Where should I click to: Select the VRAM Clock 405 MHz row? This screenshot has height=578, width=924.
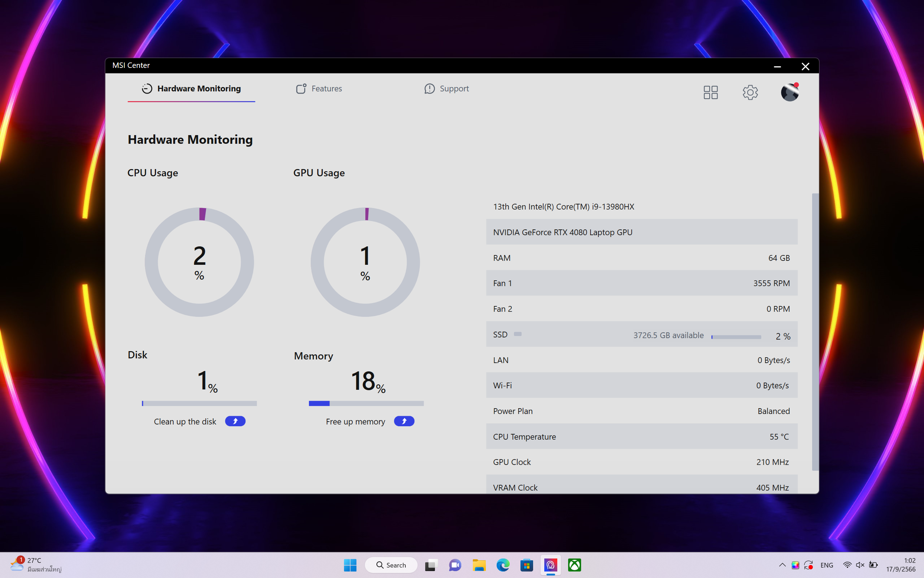(x=642, y=484)
